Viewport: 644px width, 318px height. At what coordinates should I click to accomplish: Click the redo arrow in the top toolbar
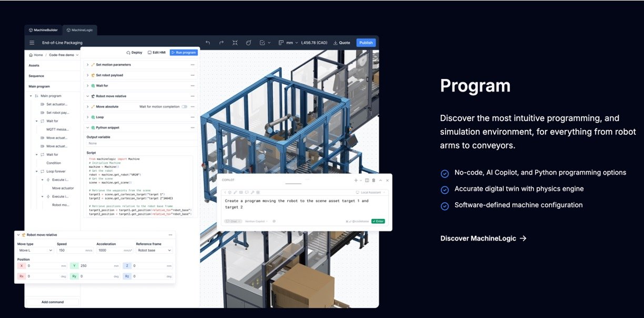coord(222,43)
